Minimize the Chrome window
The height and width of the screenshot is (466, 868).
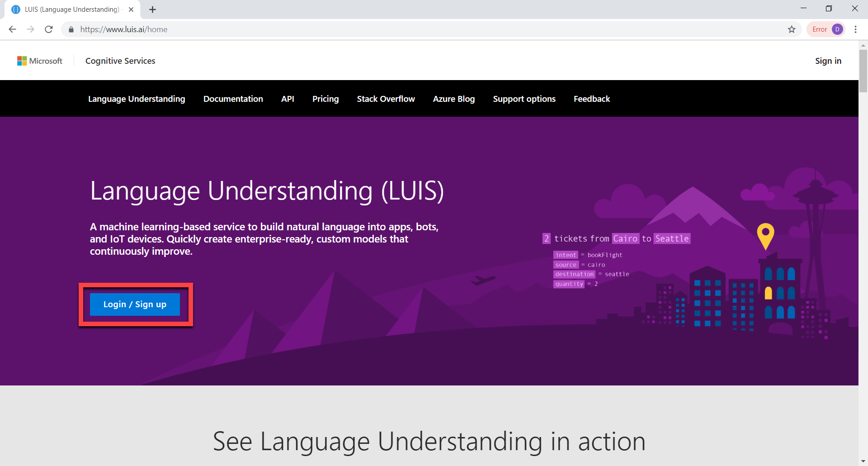point(803,9)
